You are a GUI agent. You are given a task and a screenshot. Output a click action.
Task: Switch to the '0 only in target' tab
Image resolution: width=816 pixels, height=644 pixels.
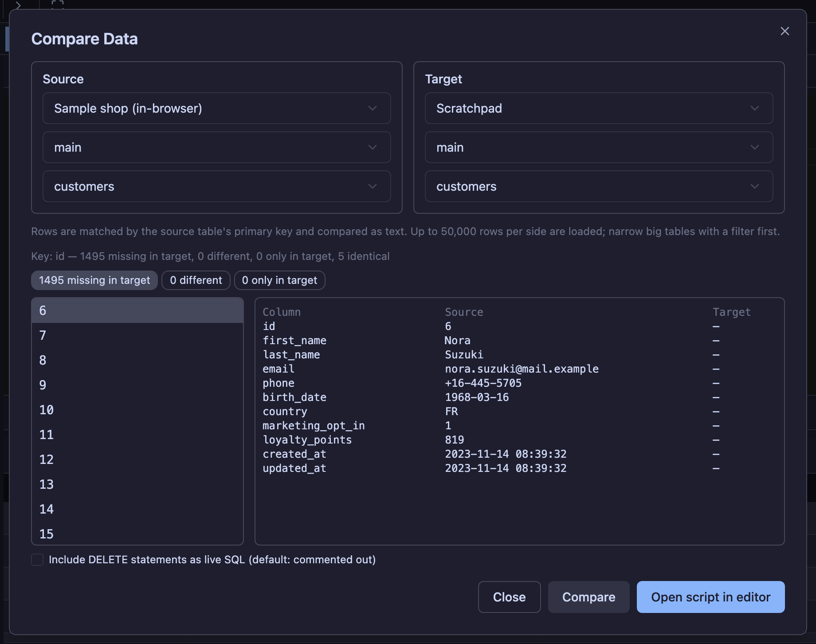click(x=279, y=280)
